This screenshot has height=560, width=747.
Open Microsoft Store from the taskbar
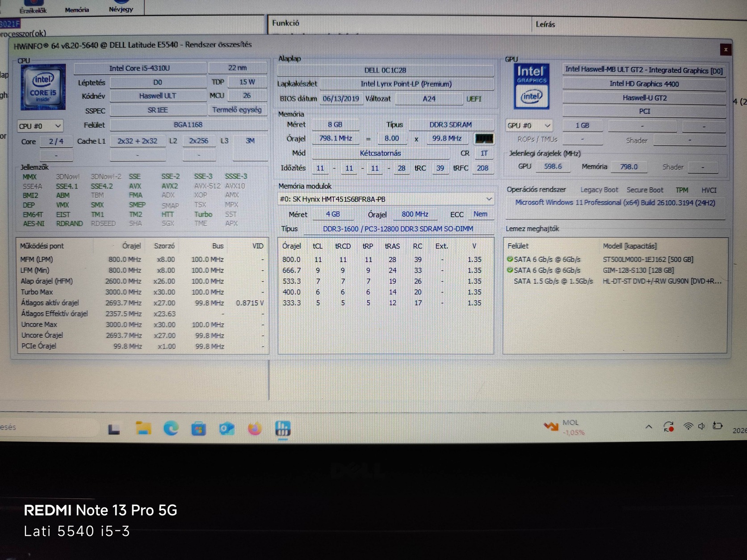199,429
